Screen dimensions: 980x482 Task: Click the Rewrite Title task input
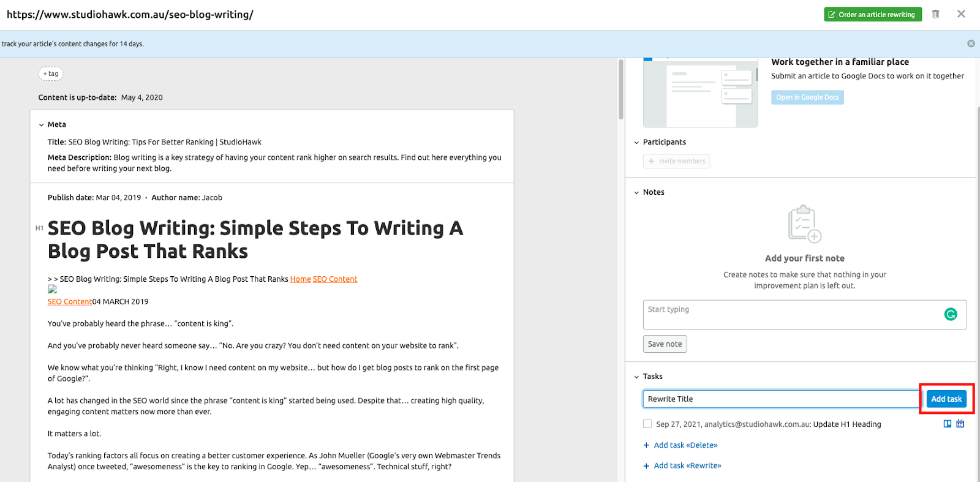782,399
